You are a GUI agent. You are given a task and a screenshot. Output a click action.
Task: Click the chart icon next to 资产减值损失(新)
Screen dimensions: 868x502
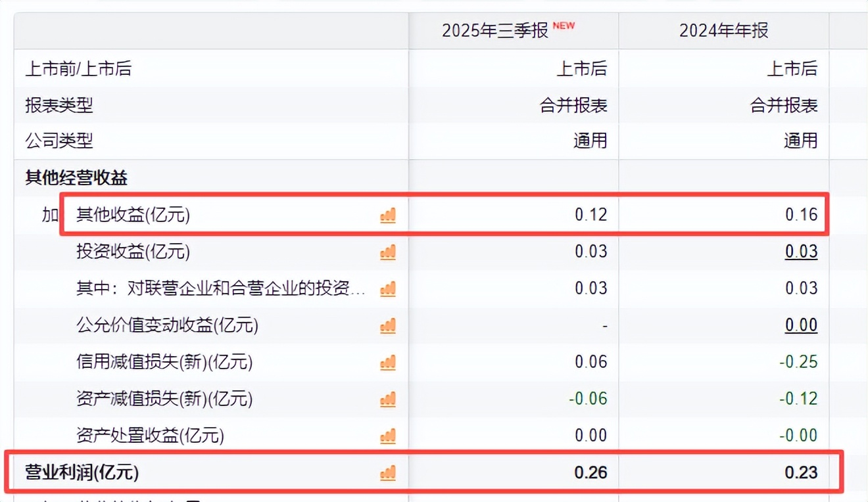click(388, 399)
